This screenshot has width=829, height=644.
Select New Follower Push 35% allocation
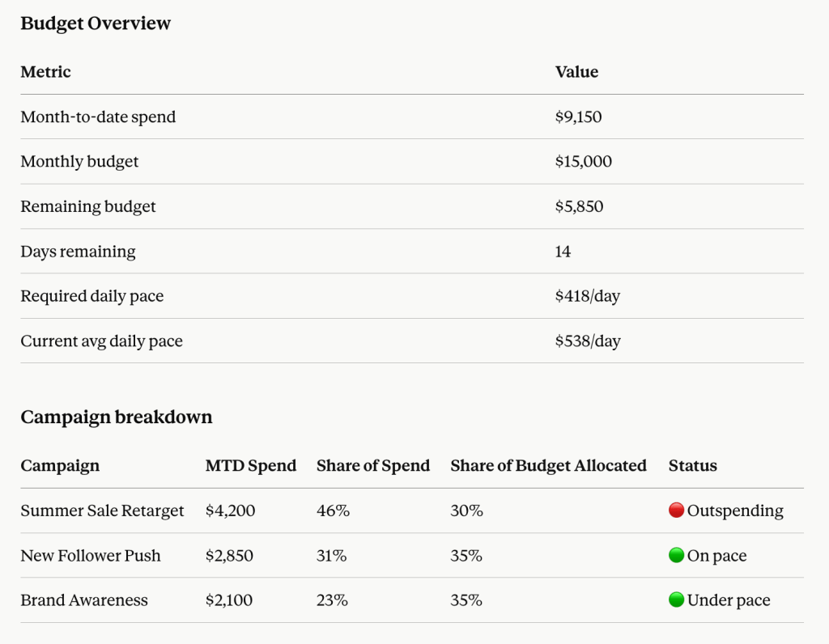(466, 556)
